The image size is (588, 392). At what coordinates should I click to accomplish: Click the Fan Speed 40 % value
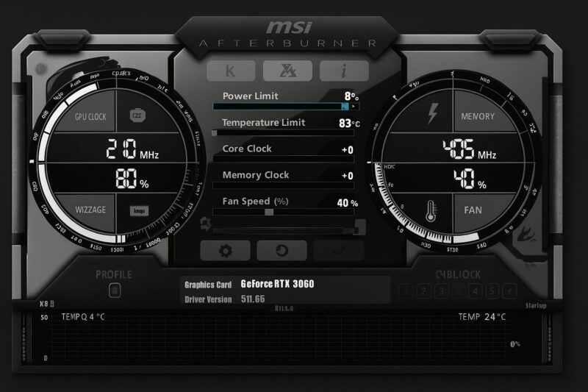tap(347, 203)
